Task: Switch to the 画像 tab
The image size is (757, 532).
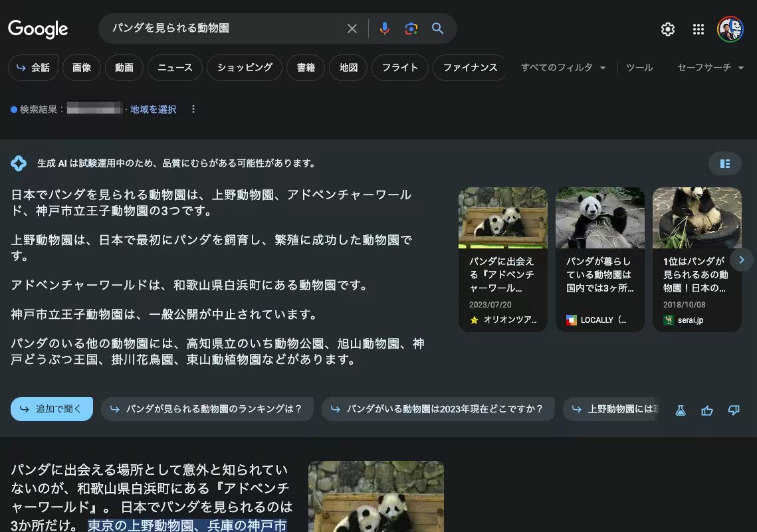Action: pos(82,68)
